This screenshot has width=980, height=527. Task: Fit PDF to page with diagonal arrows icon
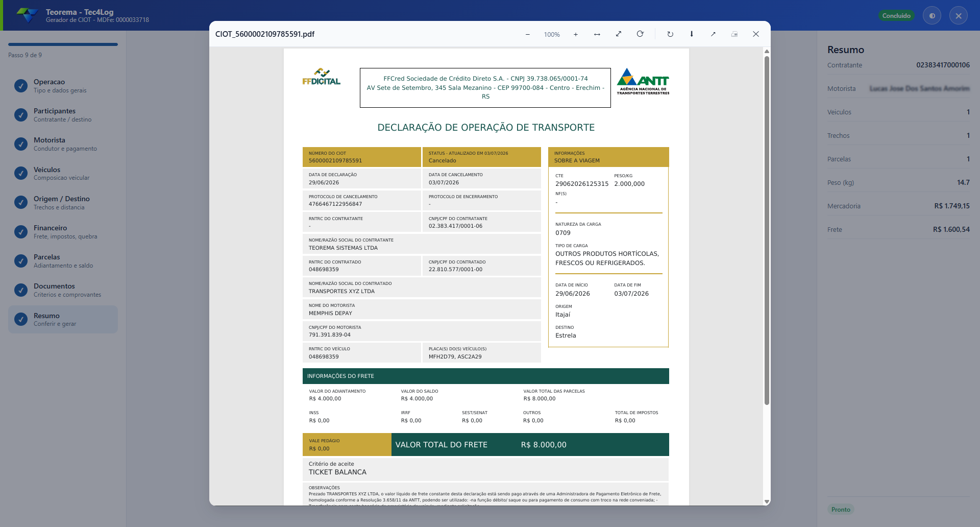click(619, 34)
